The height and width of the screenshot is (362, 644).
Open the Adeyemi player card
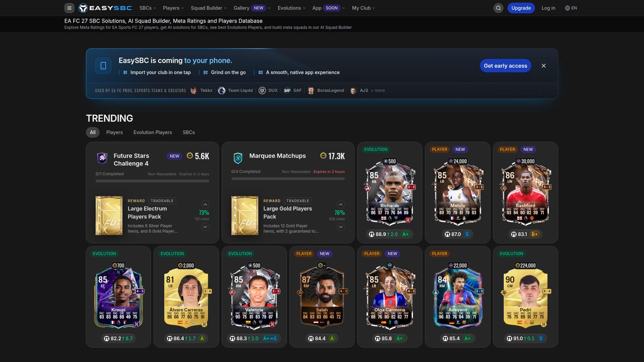click(x=457, y=297)
